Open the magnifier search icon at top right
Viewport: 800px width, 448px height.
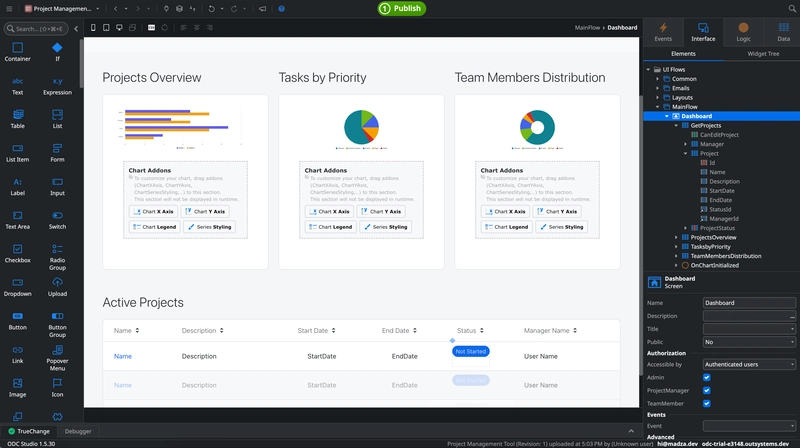tap(792, 9)
